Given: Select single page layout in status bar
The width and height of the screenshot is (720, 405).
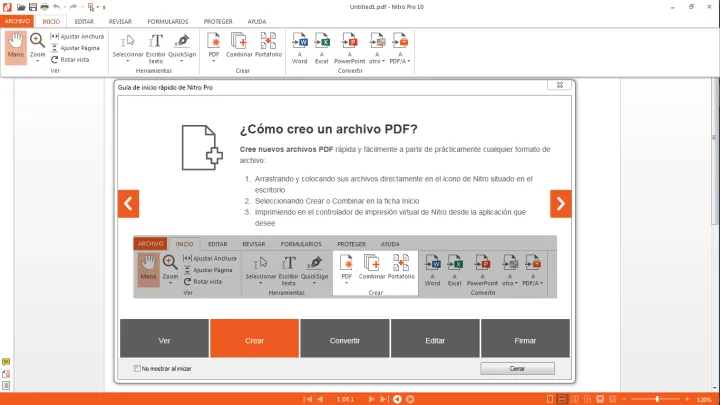Looking at the screenshot, I should point(550,399).
